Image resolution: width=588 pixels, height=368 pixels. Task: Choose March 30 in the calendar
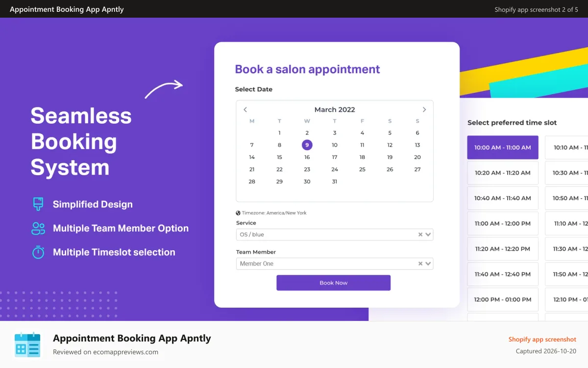point(307,182)
